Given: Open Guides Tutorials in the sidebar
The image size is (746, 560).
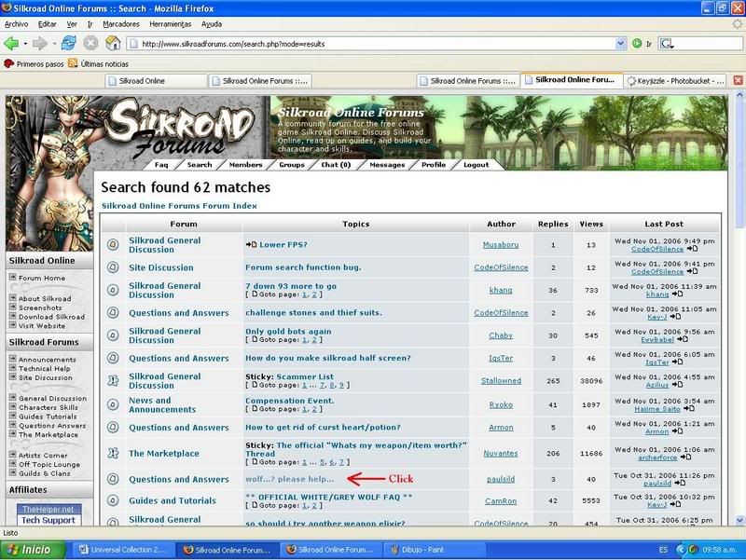Looking at the screenshot, I should (48, 417).
